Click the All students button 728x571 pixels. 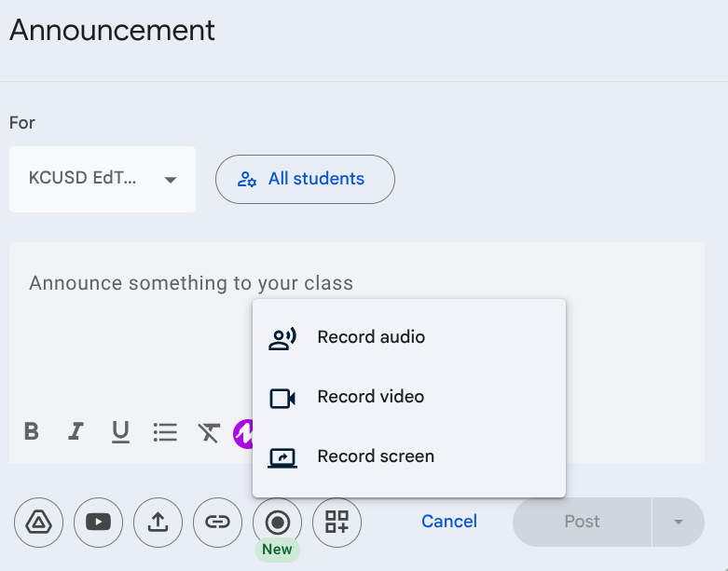coord(305,179)
